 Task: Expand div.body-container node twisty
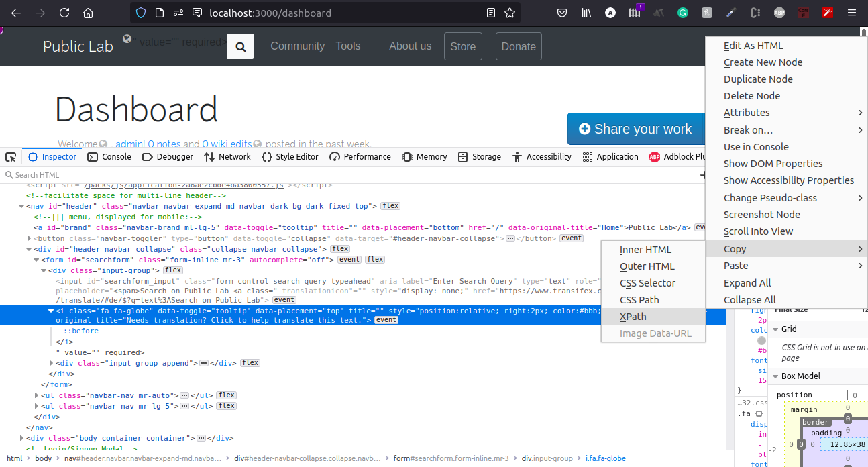pyautogui.click(x=21, y=438)
